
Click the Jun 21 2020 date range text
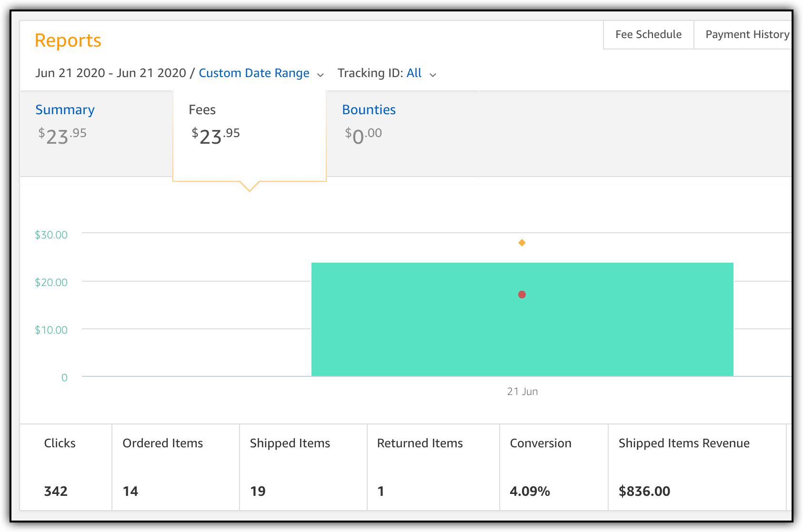[x=111, y=73]
